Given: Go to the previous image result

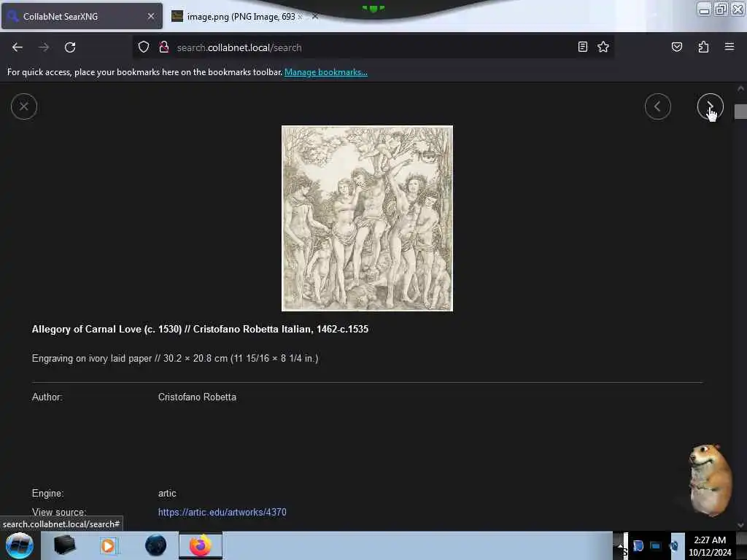Looking at the screenshot, I should point(657,106).
